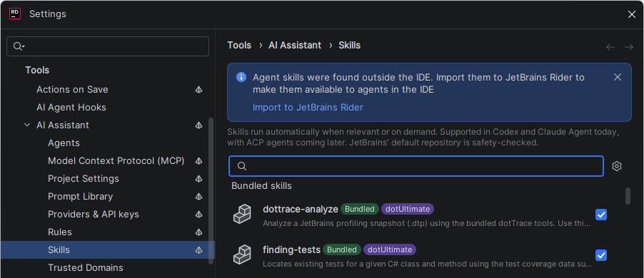Select the AI Assistant tree item
Image resolution: width=644 pixels, height=278 pixels.
(x=63, y=125)
